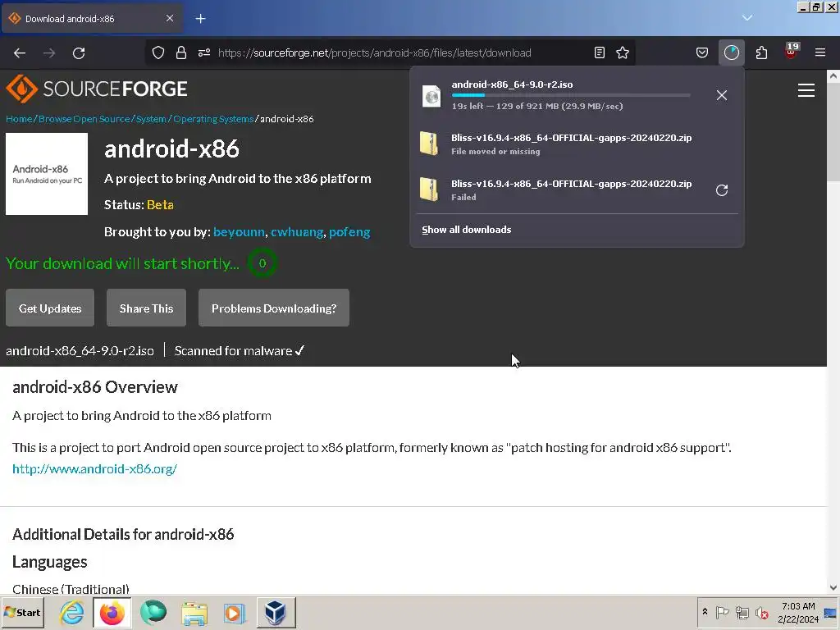Open site permissions icon in address bar
Screen dimensions: 840x630
point(204,52)
